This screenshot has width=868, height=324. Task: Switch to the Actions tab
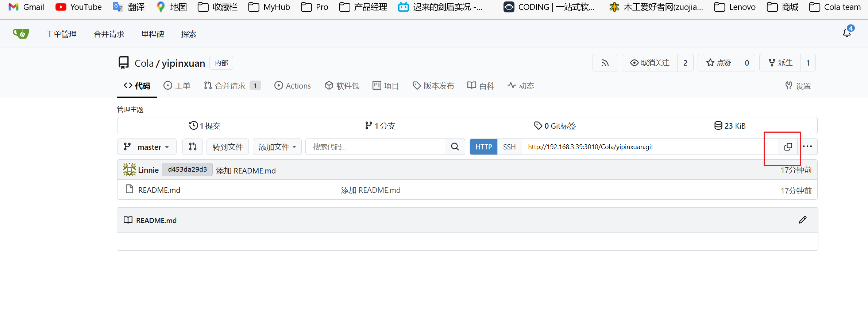click(x=293, y=86)
